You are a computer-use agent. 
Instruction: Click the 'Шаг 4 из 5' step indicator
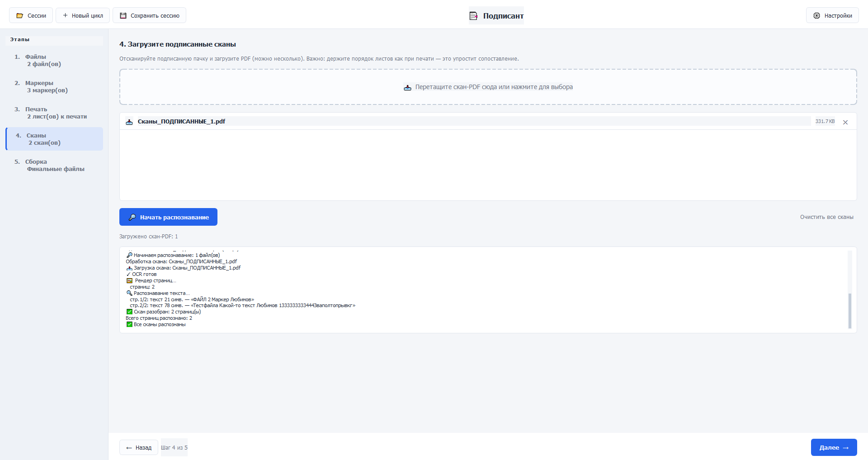174,447
